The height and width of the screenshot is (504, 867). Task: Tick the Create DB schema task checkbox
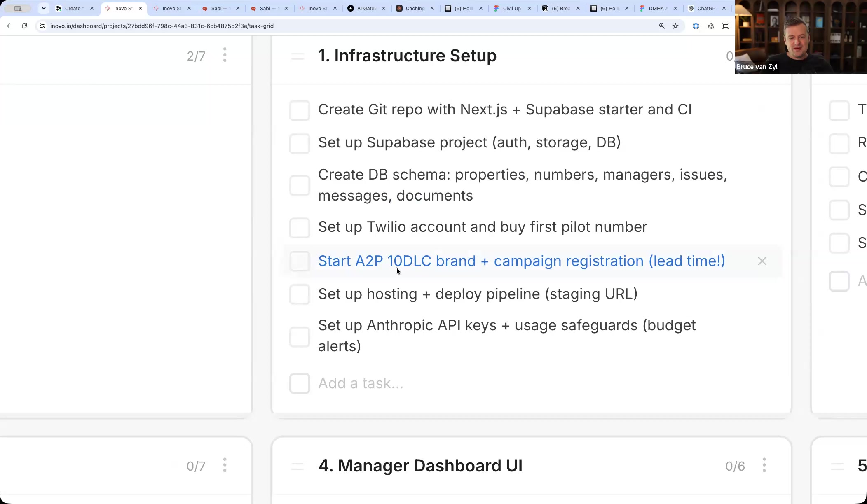300,185
